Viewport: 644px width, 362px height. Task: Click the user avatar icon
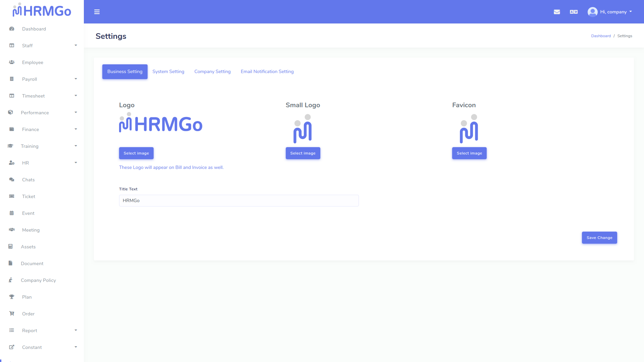click(593, 12)
